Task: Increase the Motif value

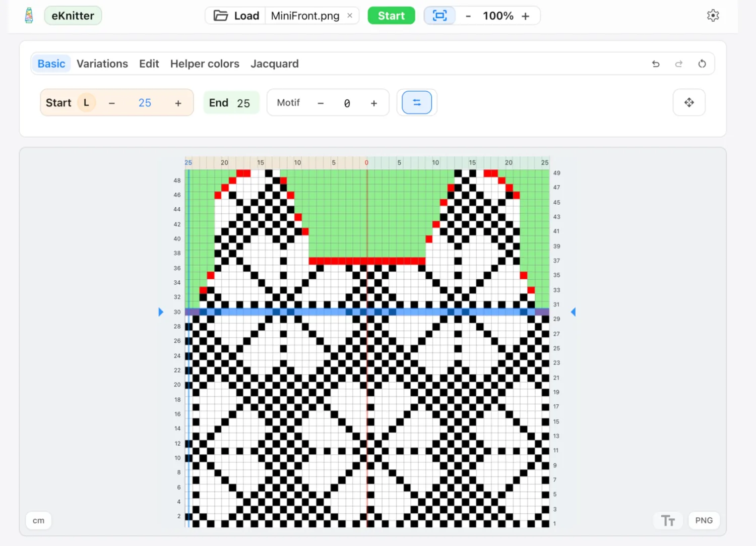Action: (374, 103)
